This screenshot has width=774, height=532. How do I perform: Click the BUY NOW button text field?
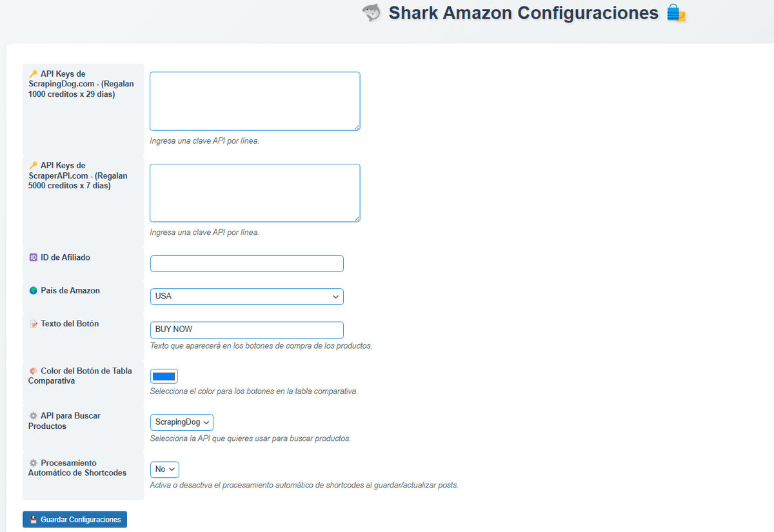[246, 330]
